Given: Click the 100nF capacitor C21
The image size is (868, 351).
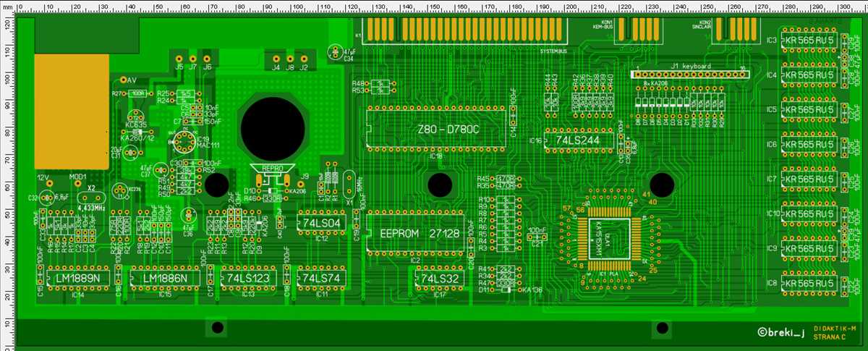Looking at the screenshot, I should (536, 236).
